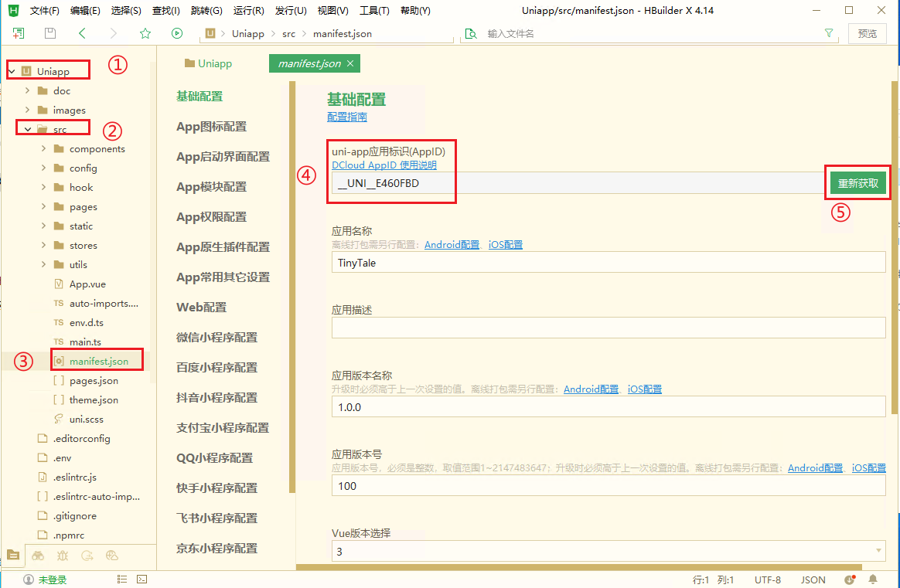Open the 配置指南 link

coord(346,117)
